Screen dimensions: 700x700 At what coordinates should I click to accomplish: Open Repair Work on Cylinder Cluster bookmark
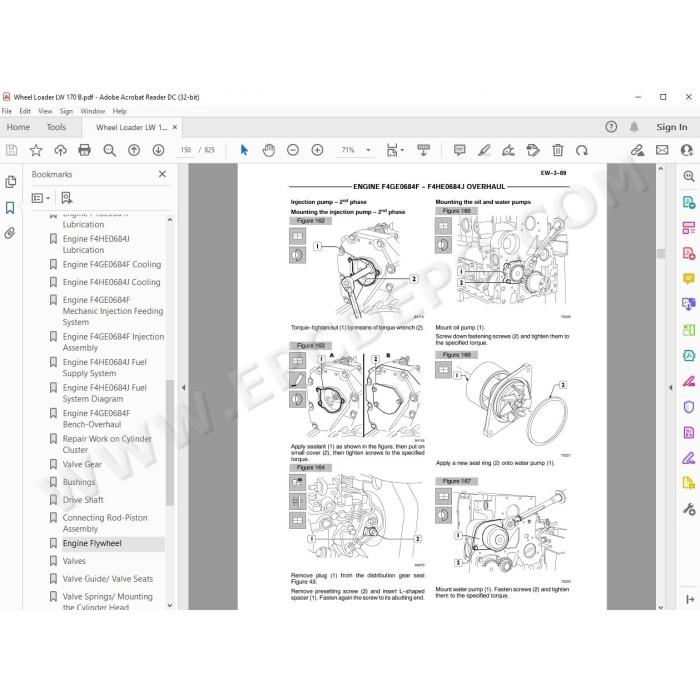click(x=106, y=444)
